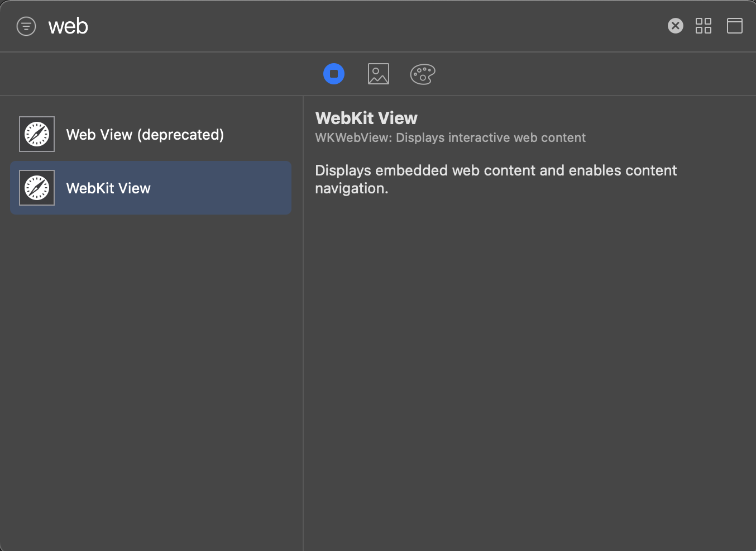The width and height of the screenshot is (756, 551).
Task: Click the WKWebView subtitle line
Action: (450, 137)
